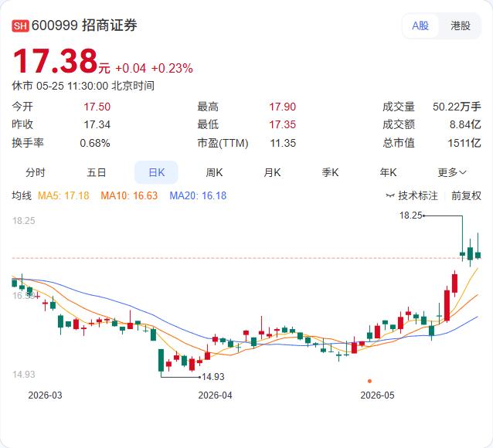493x448 pixels.
Task: Switch to the A股 market toggle
Action: coord(420,25)
